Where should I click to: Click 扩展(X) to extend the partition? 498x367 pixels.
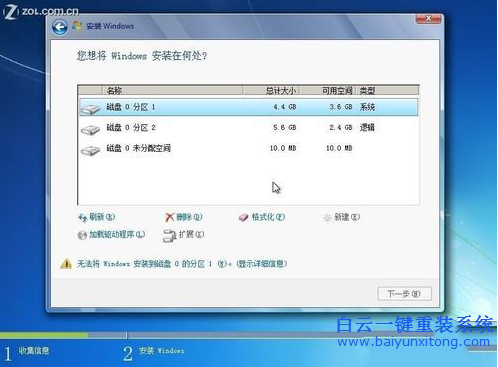tap(191, 234)
